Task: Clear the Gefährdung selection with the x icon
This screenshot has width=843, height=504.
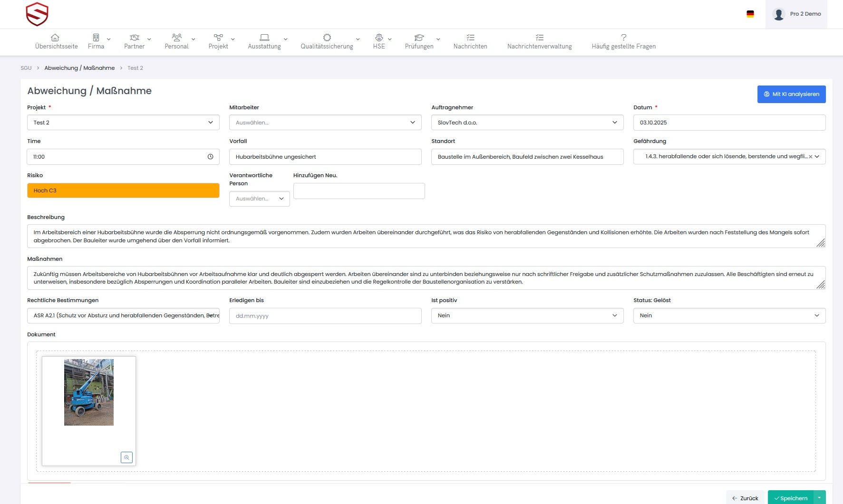Action: pyautogui.click(x=811, y=157)
